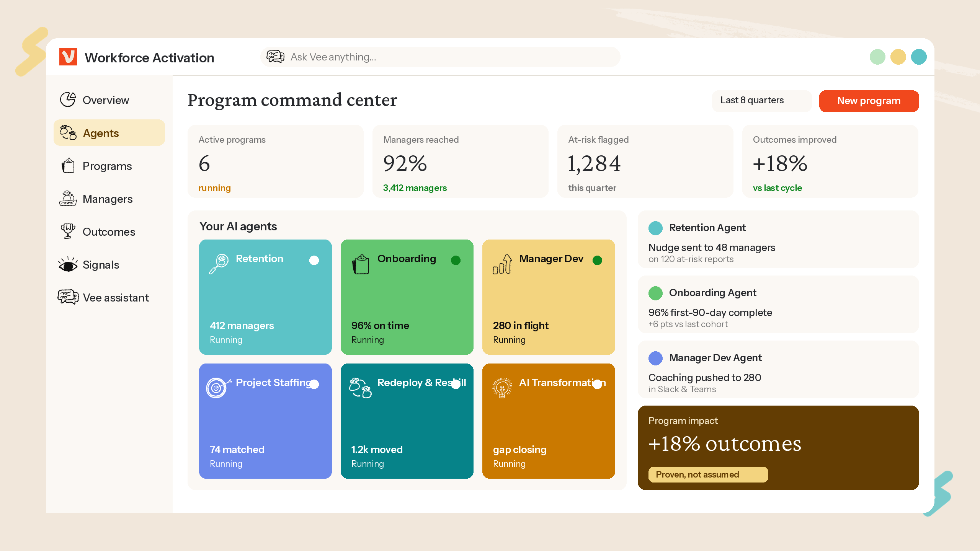
Task: Click the '1,284' at-risk flagged value
Action: point(594,164)
